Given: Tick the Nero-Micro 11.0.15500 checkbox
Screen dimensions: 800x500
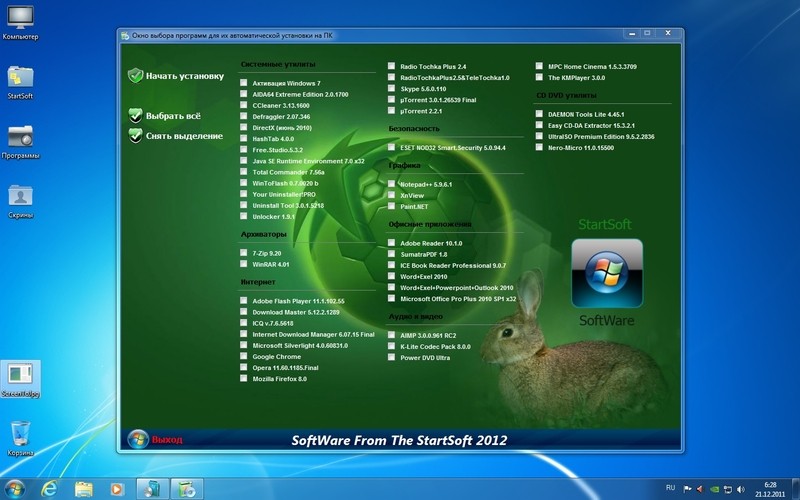Looking at the screenshot, I should (x=539, y=147).
